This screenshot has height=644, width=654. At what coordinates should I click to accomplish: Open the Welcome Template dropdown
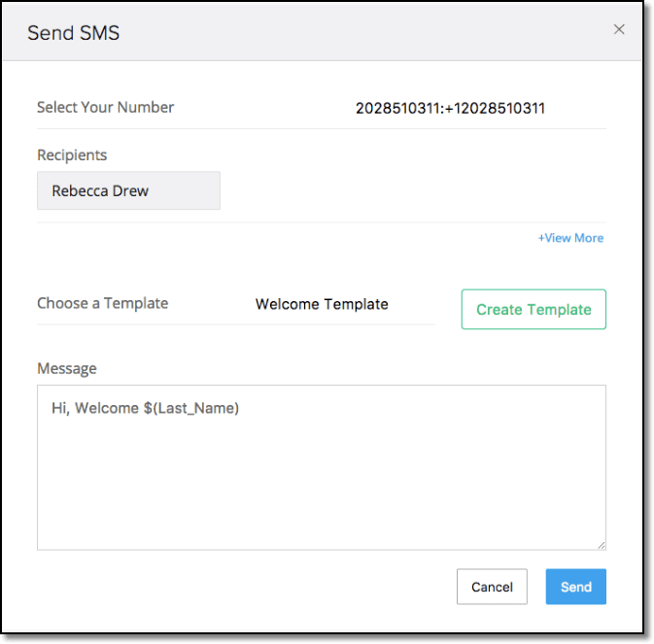click(322, 304)
